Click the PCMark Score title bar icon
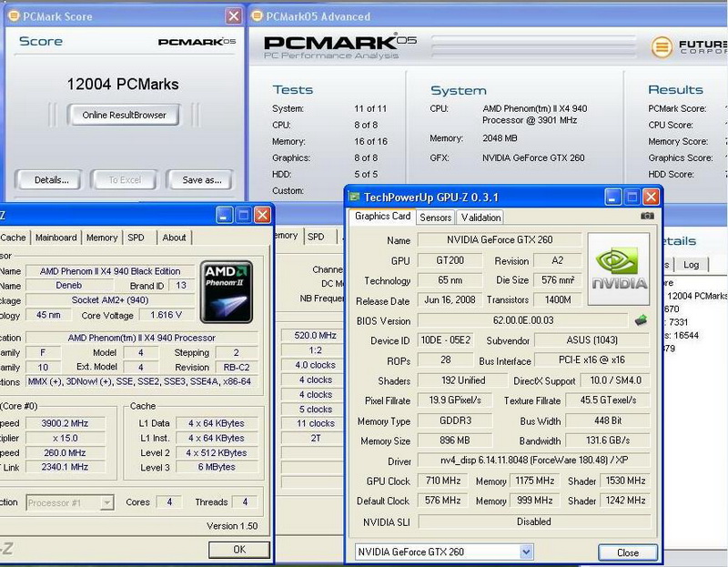 [x=14, y=16]
